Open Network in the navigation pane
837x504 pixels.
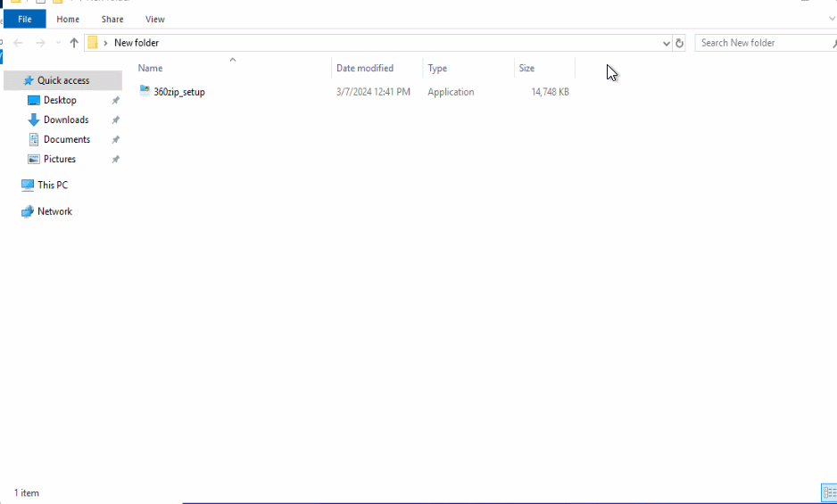(x=54, y=211)
